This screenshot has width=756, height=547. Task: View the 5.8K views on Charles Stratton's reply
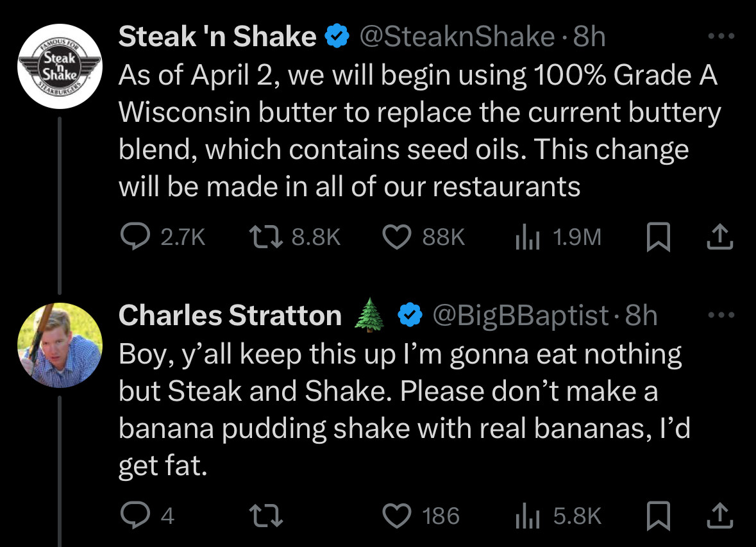pos(559,516)
